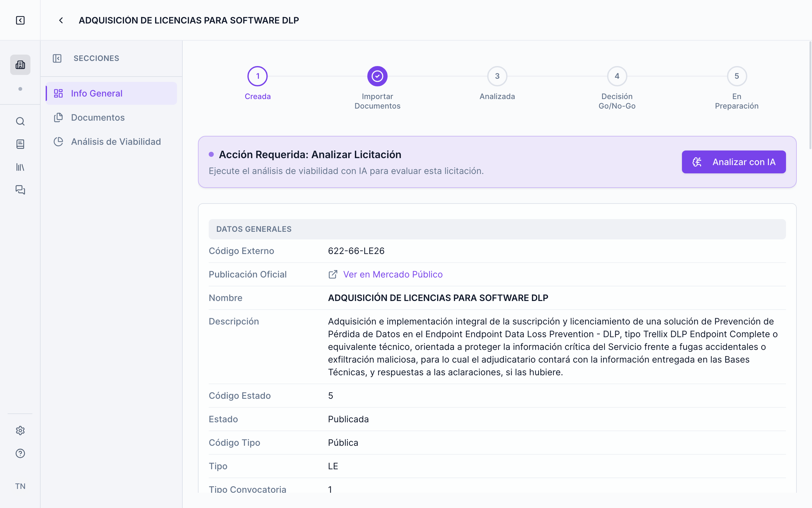812x508 pixels.
Task: Click the TN user avatar initials
Action: 20,486
